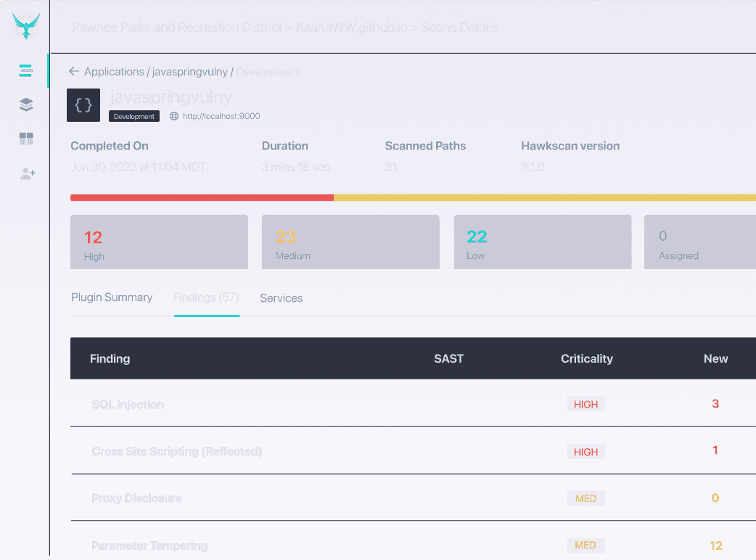The image size is (756, 560).
Task: Open the grid dashboard sidebar icon
Action: pyautogui.click(x=26, y=139)
